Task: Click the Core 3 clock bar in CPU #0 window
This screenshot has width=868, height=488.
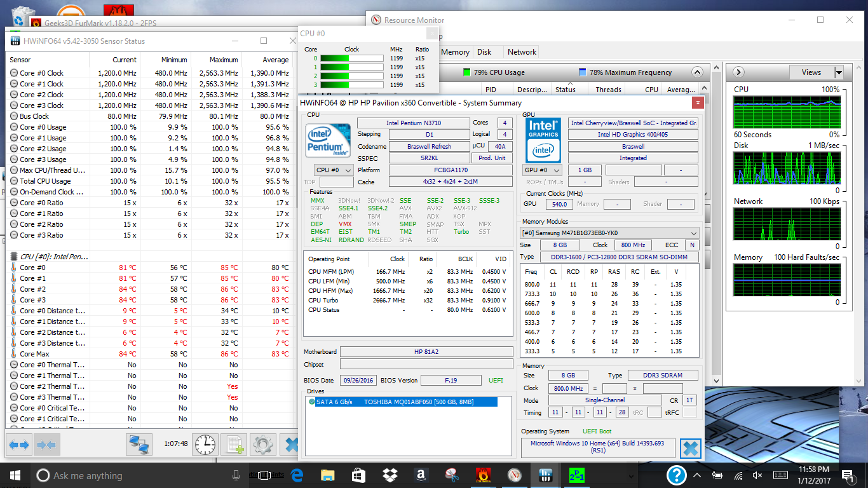Action: point(351,85)
